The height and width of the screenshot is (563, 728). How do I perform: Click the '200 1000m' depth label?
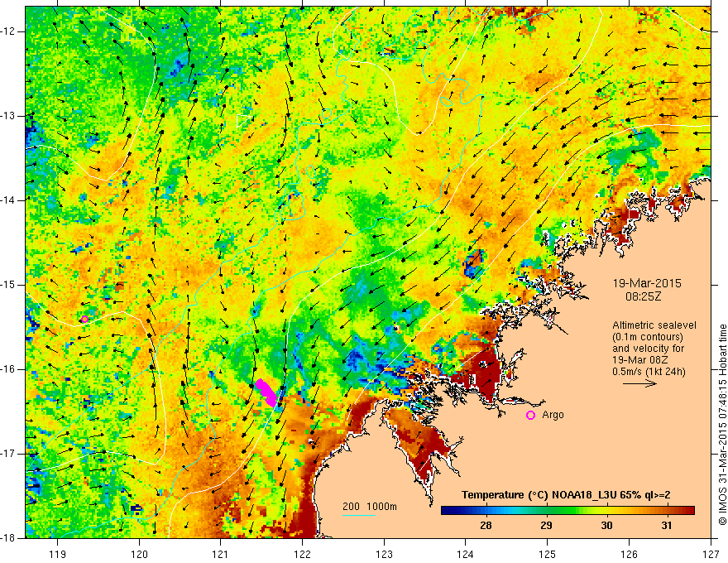370,507
